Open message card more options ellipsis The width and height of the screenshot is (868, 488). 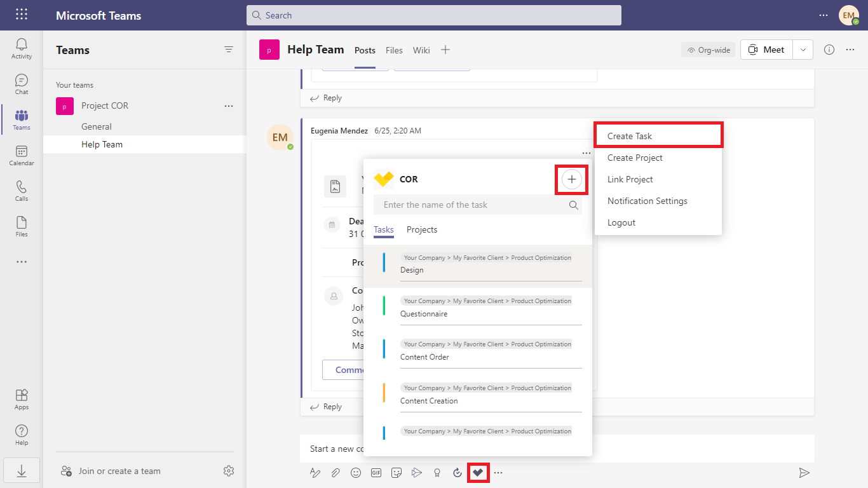(586, 153)
